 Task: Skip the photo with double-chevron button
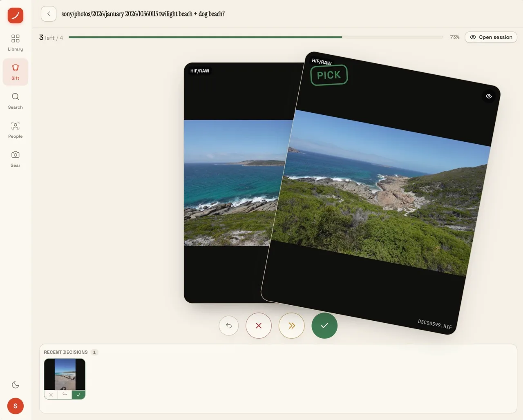(x=291, y=326)
